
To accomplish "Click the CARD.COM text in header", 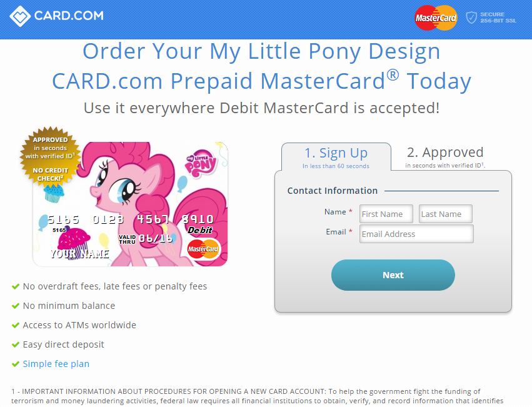I will coord(69,16).
